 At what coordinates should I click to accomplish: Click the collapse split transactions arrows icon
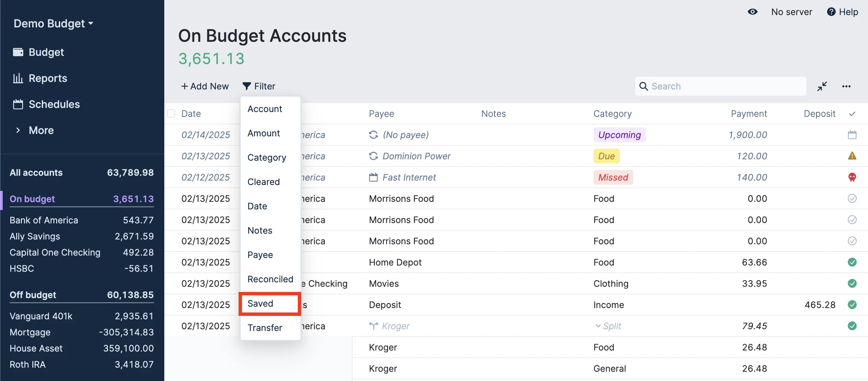822,86
